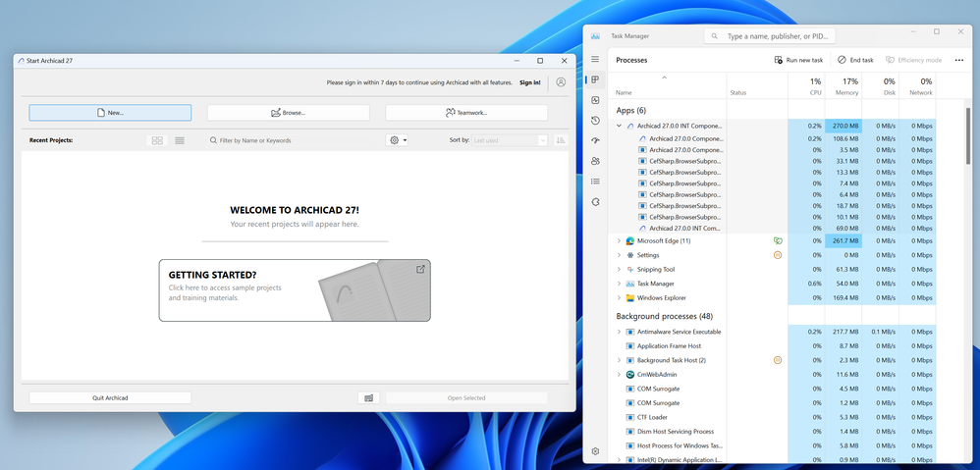Open the gear settings dropdown in Archicad

397,140
